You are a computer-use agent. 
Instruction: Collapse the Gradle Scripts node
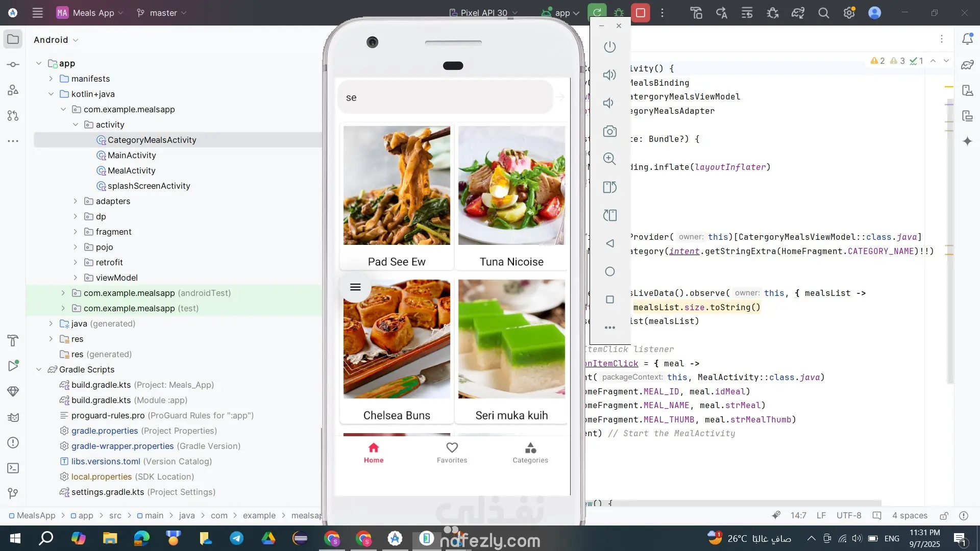pos(39,369)
